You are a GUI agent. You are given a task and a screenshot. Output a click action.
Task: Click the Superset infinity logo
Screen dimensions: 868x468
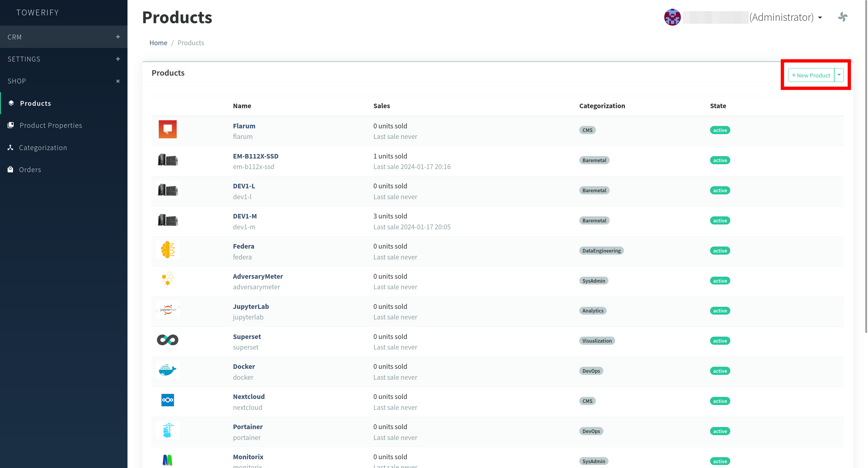pyautogui.click(x=168, y=340)
